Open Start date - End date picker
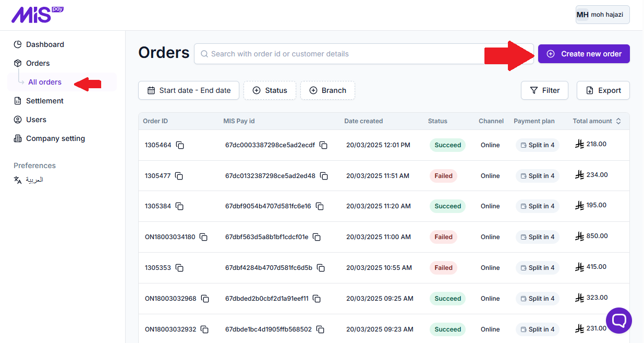644x343 pixels. [x=189, y=90]
